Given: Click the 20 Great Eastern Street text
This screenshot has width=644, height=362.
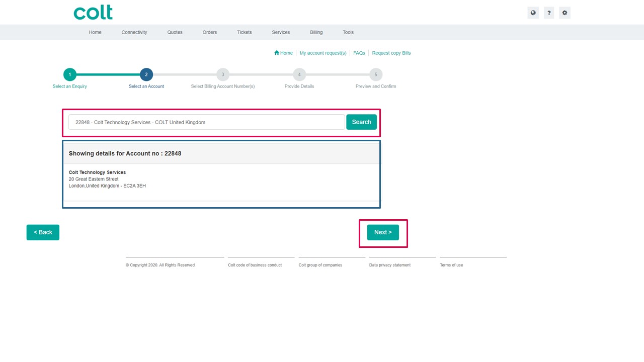Looking at the screenshot, I should 94,179.
